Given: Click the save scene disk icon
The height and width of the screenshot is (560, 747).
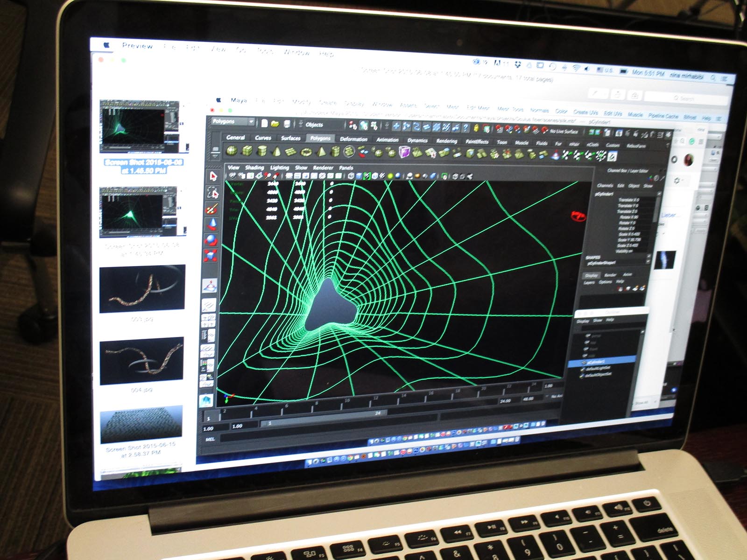Looking at the screenshot, I should pos(287,124).
